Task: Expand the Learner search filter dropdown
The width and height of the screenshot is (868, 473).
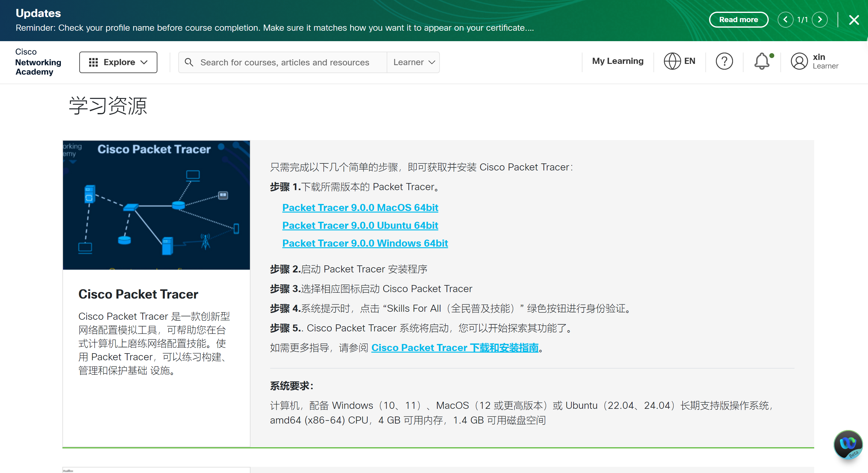Action: coord(413,62)
